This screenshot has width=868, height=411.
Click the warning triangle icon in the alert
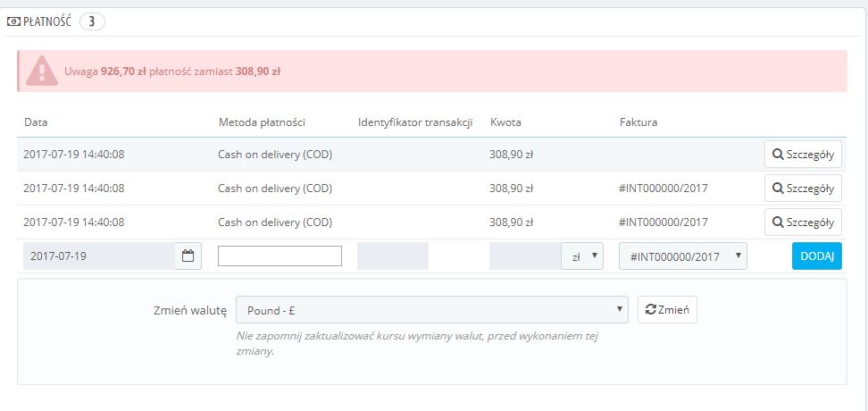coord(40,71)
